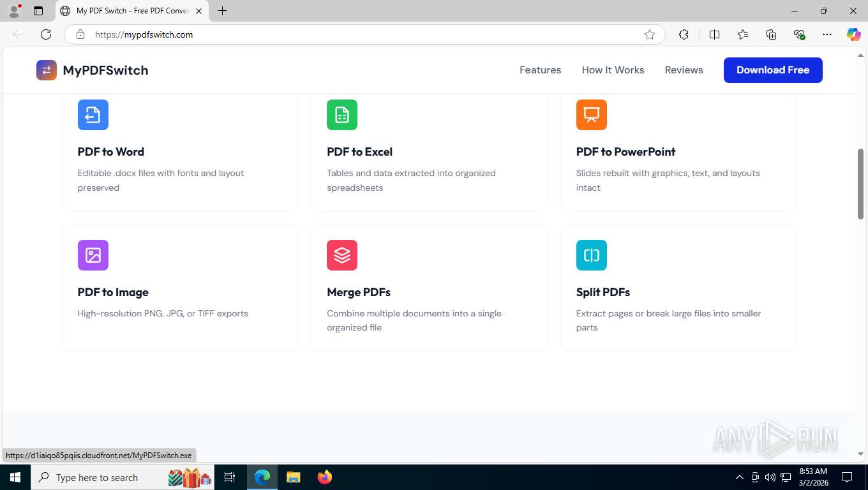The width and height of the screenshot is (868, 490).
Task: Open the Favorites list icon
Action: 743,34
